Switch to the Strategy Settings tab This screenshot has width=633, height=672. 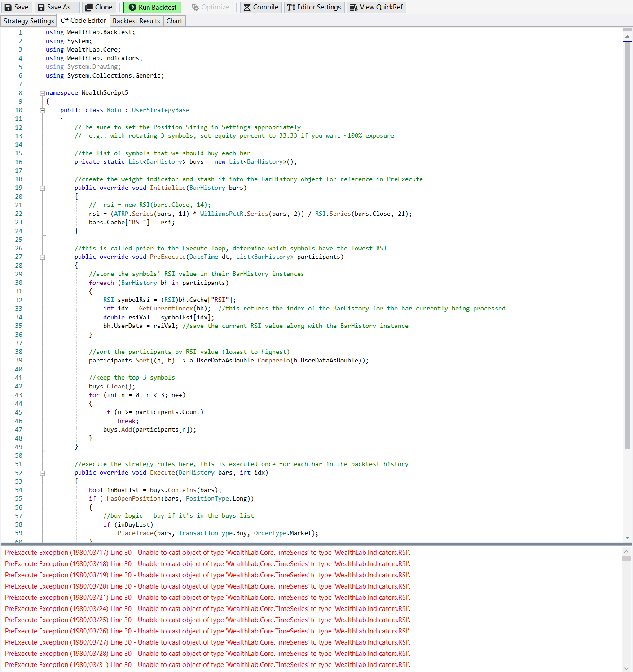29,21
